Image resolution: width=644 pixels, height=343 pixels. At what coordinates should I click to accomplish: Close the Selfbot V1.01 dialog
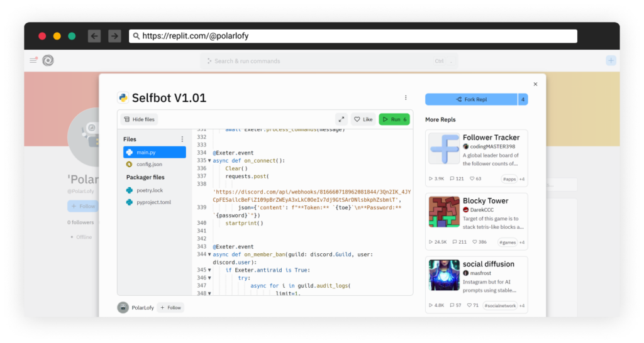(535, 84)
